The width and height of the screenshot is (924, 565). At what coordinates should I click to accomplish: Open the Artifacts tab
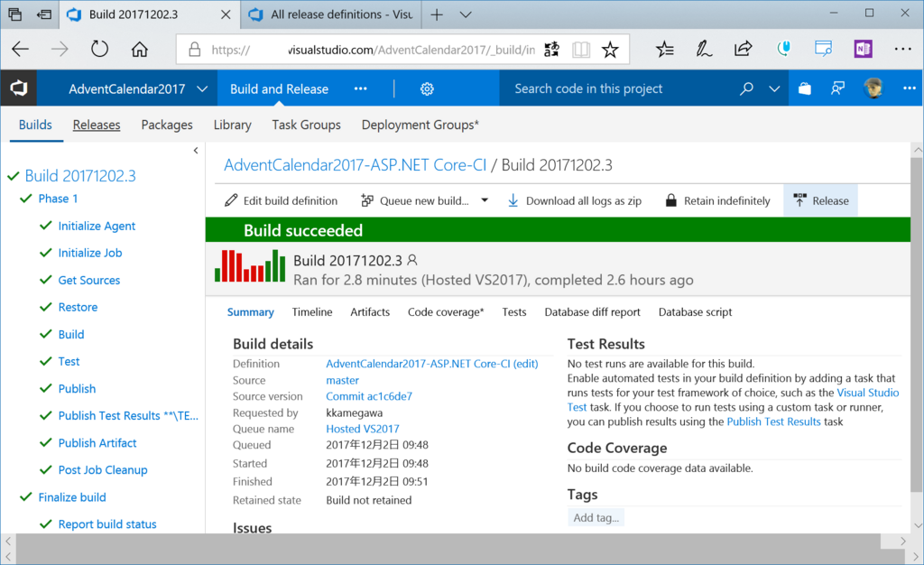[370, 311]
